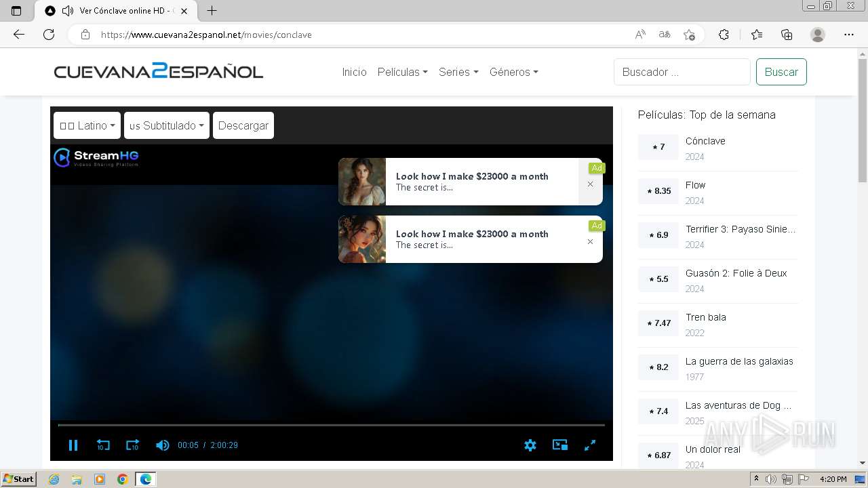This screenshot has height=488, width=868.
Task: Open File Explorer from taskbar
Action: point(77,479)
